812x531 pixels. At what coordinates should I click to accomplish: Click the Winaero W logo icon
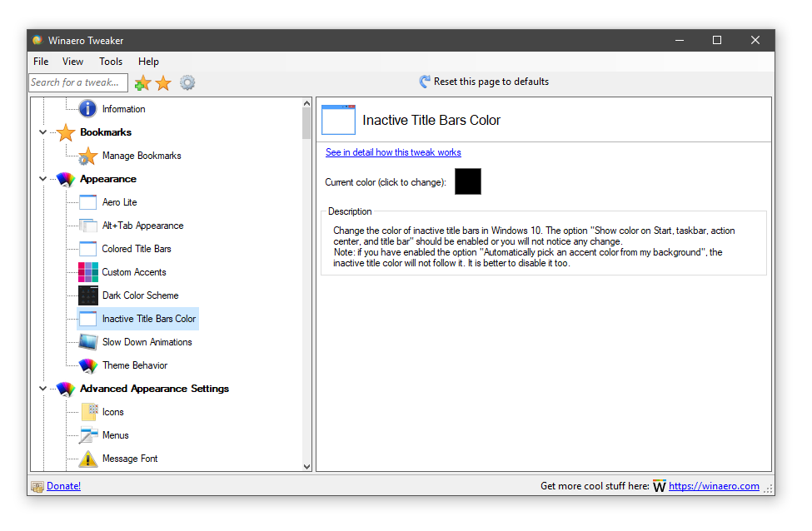click(x=660, y=487)
